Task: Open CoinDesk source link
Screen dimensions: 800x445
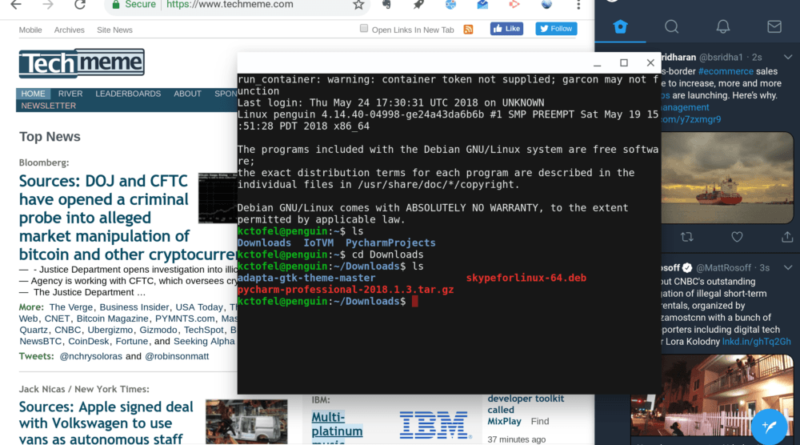Action: 88,341
